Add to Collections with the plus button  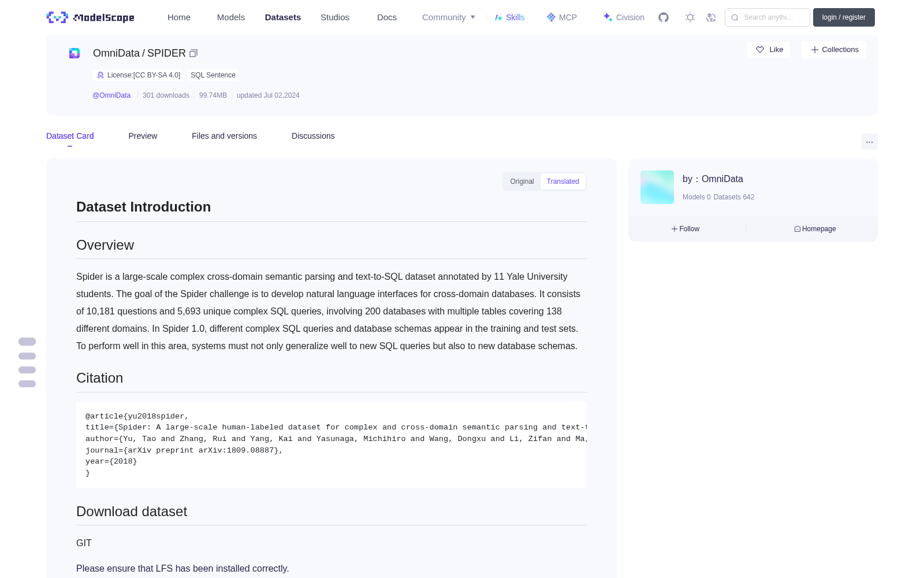click(834, 50)
